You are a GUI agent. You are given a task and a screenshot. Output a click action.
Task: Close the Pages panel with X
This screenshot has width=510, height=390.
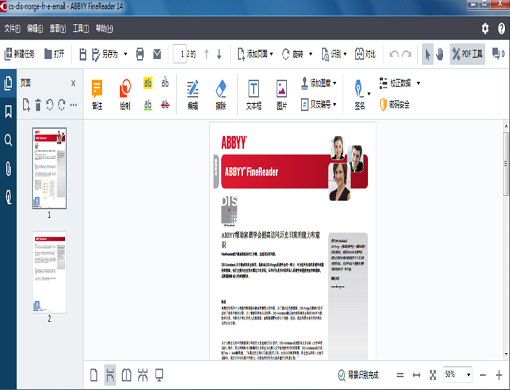[x=73, y=83]
